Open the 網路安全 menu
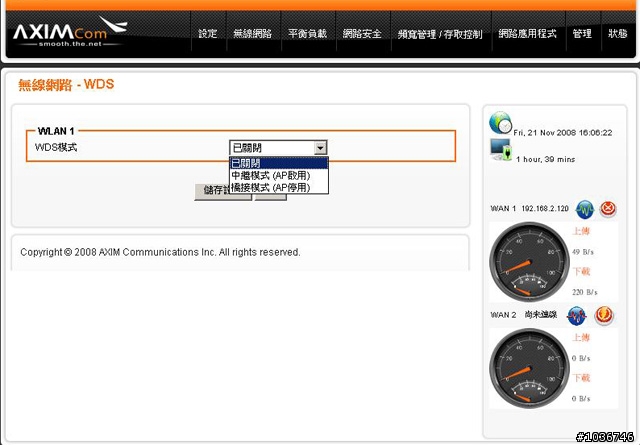The width and height of the screenshot is (640, 445). (362, 33)
